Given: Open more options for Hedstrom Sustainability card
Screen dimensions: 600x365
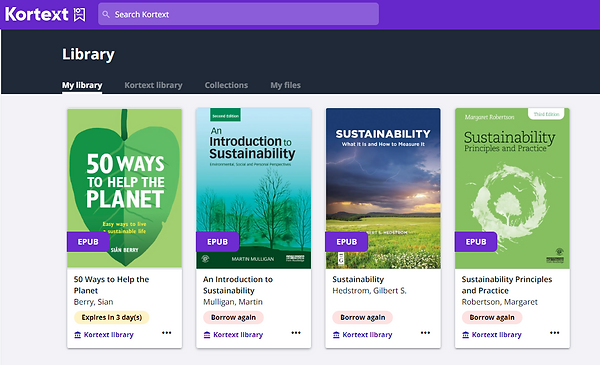Looking at the screenshot, I should click(425, 333).
